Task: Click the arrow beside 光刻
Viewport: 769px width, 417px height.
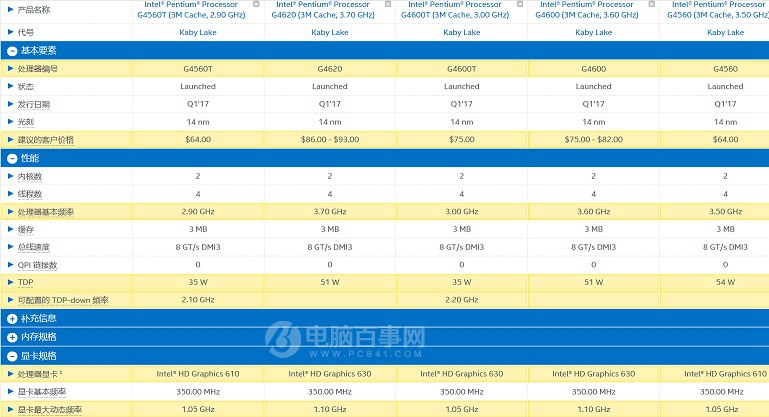Action: [x=10, y=122]
